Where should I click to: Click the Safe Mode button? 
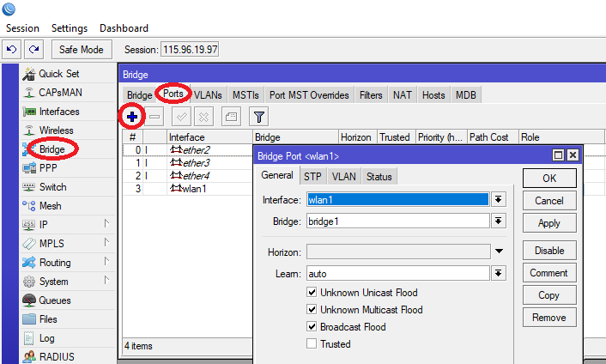82,50
